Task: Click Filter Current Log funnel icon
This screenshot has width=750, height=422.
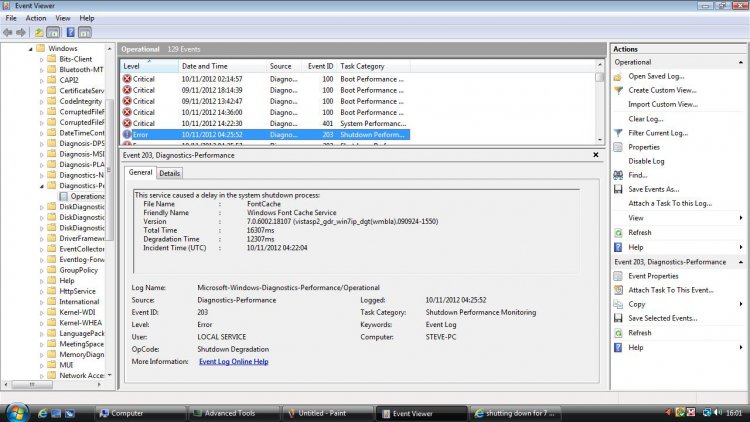Action: [x=618, y=133]
